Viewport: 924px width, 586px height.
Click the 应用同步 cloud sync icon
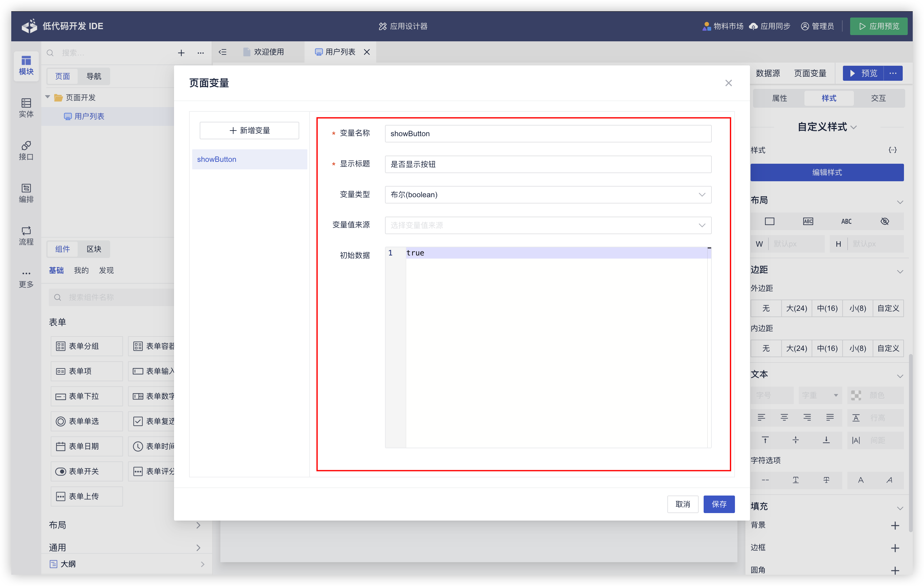click(x=754, y=26)
